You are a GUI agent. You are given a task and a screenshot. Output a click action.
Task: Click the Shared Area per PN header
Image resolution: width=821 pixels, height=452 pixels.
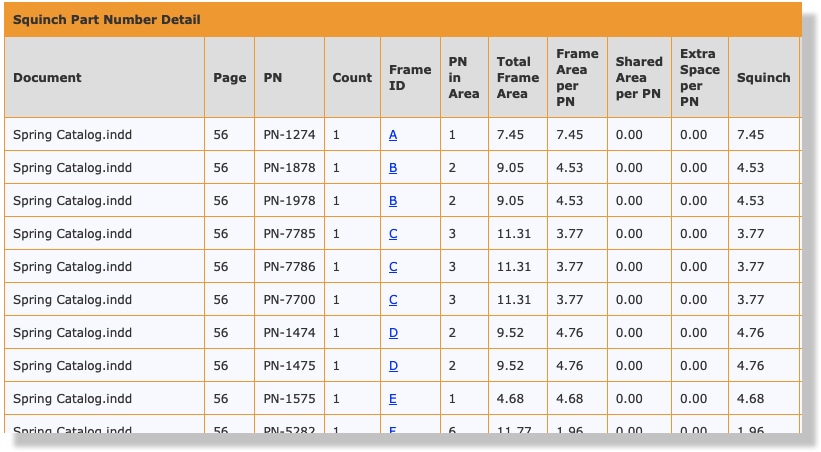pyautogui.click(x=638, y=78)
